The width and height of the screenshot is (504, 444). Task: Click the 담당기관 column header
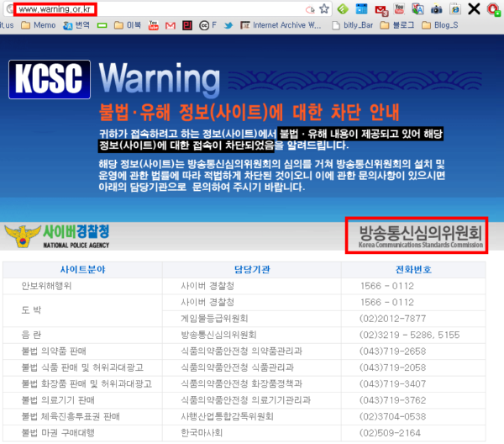pos(252,270)
